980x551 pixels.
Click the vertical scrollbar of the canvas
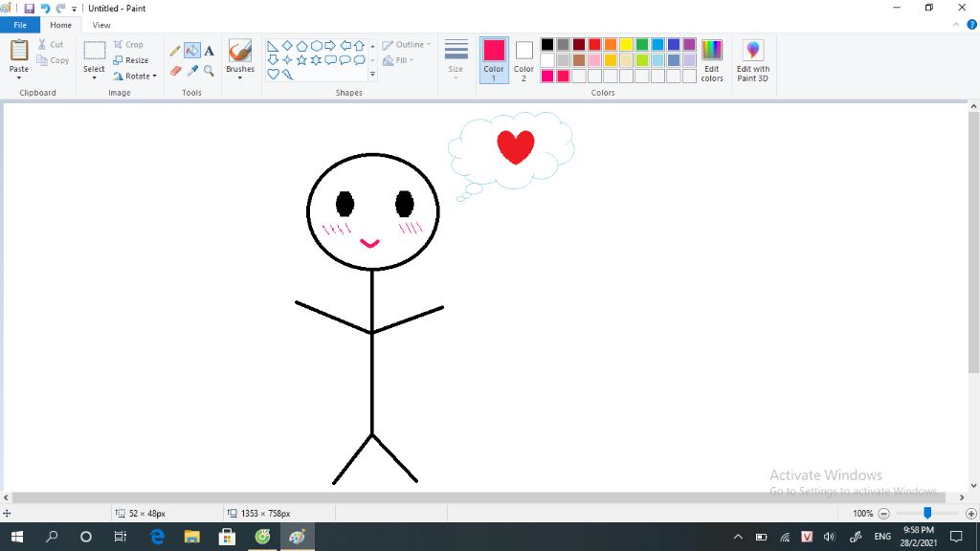[x=973, y=244]
